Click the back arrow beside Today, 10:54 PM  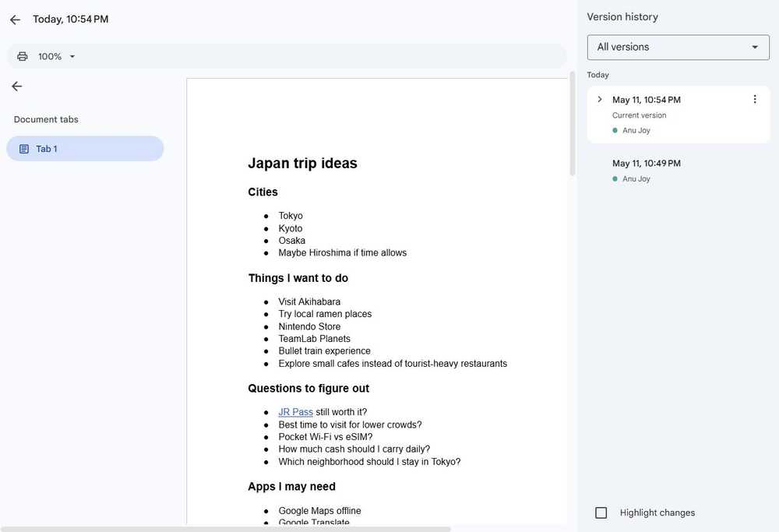coord(15,19)
